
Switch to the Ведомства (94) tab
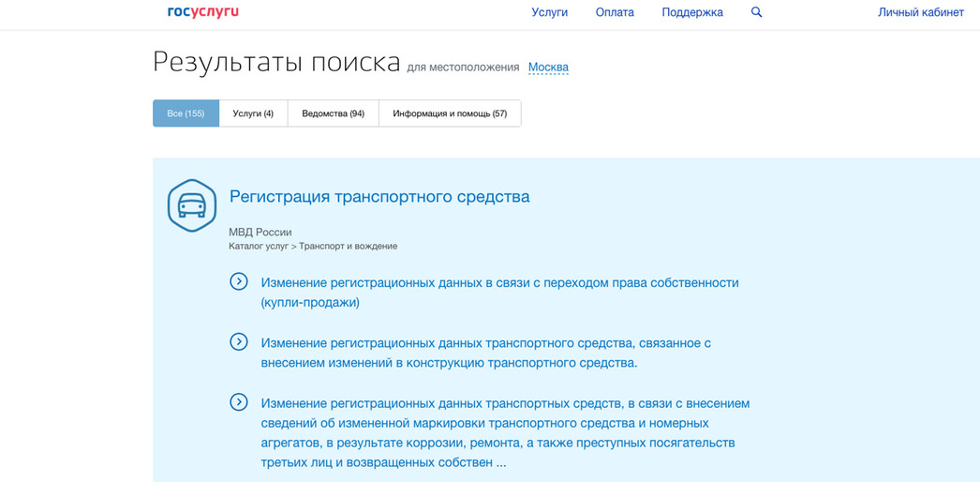click(x=333, y=113)
